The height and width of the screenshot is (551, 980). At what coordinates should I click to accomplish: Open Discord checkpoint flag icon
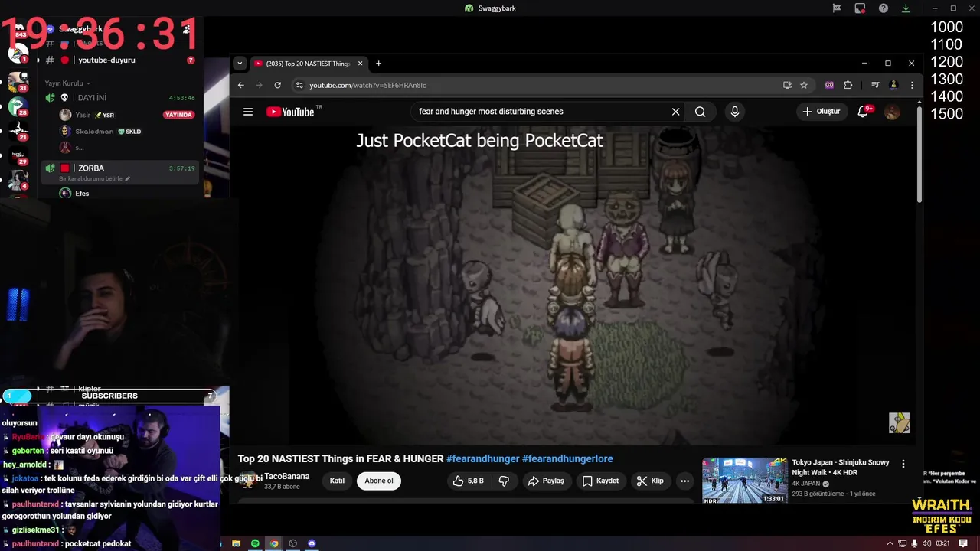(x=837, y=8)
